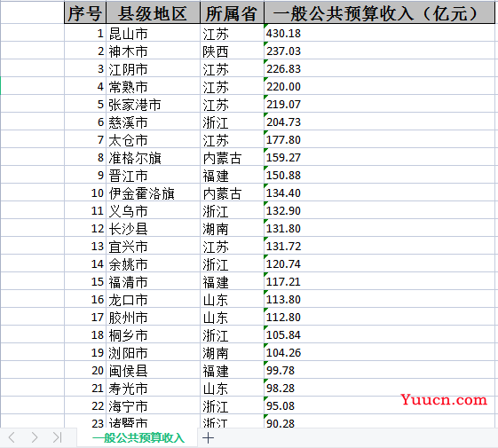Select the revenue value 105.84
Viewport: 498px width, 448px height.
(x=379, y=335)
